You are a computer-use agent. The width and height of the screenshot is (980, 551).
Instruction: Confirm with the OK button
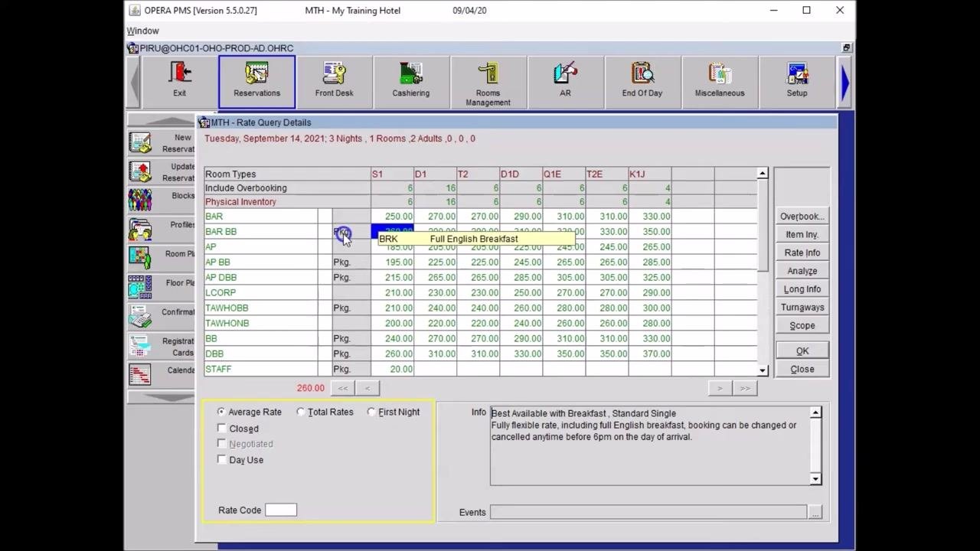pos(802,351)
